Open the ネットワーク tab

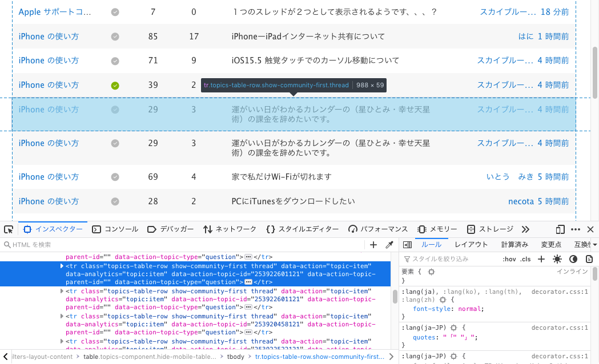coord(230,229)
